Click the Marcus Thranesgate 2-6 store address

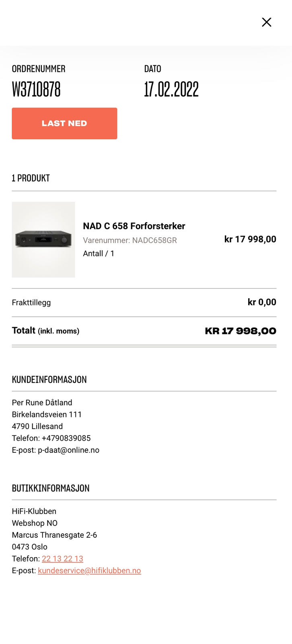point(54,535)
